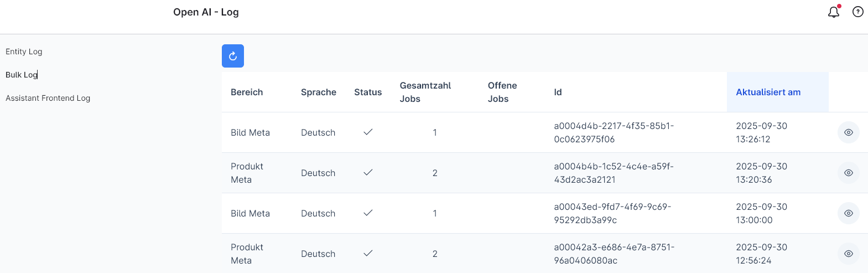Sort by Aktualisiert am column

(x=768, y=92)
